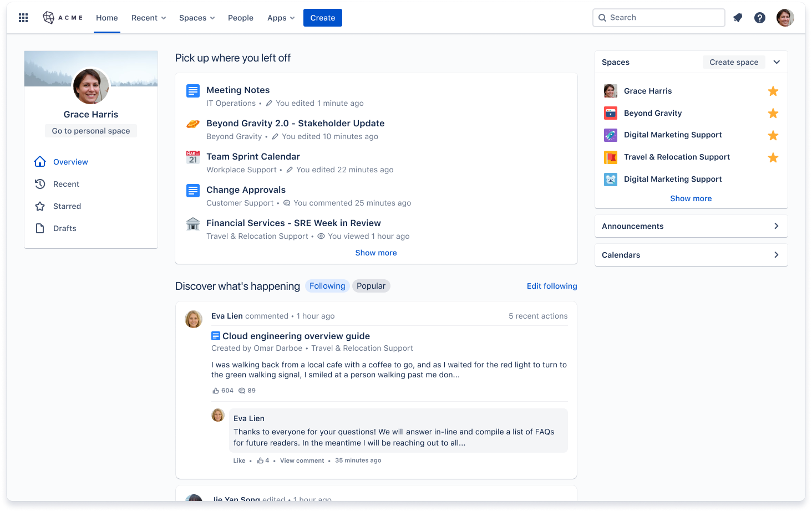Click the notification bell icon

tap(738, 17)
